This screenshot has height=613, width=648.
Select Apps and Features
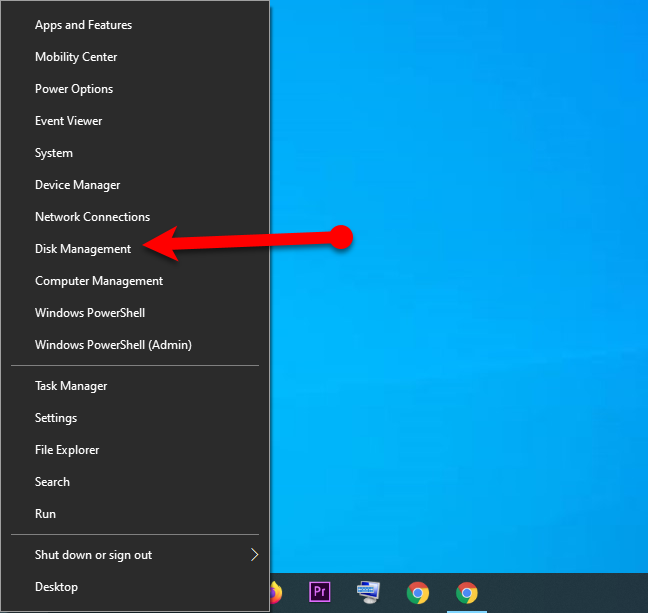click(83, 25)
